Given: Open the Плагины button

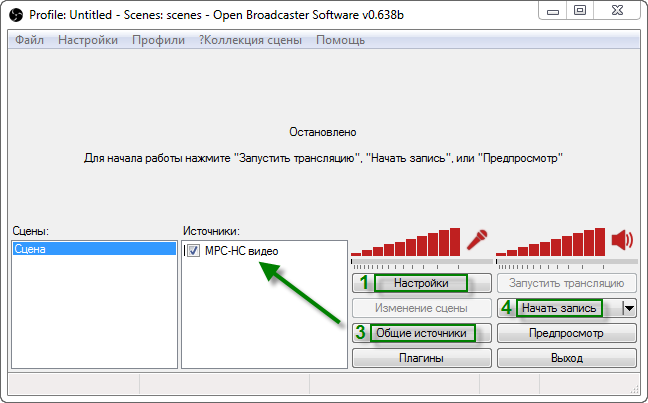Looking at the screenshot, I should point(421,358).
